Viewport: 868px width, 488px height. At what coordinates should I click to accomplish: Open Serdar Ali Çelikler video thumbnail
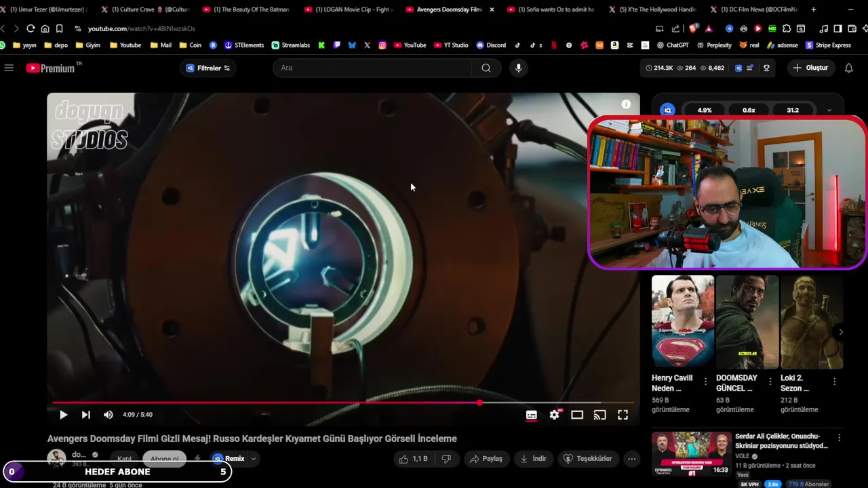pyautogui.click(x=692, y=453)
